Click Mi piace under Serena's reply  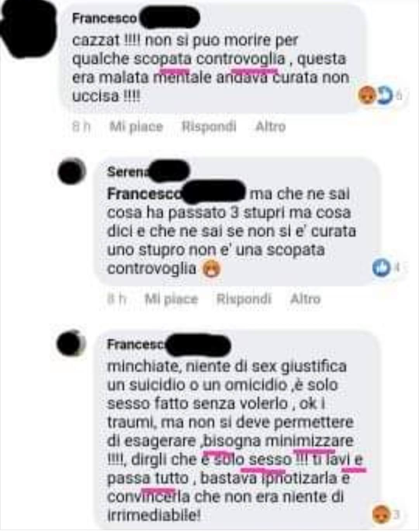coord(171,299)
